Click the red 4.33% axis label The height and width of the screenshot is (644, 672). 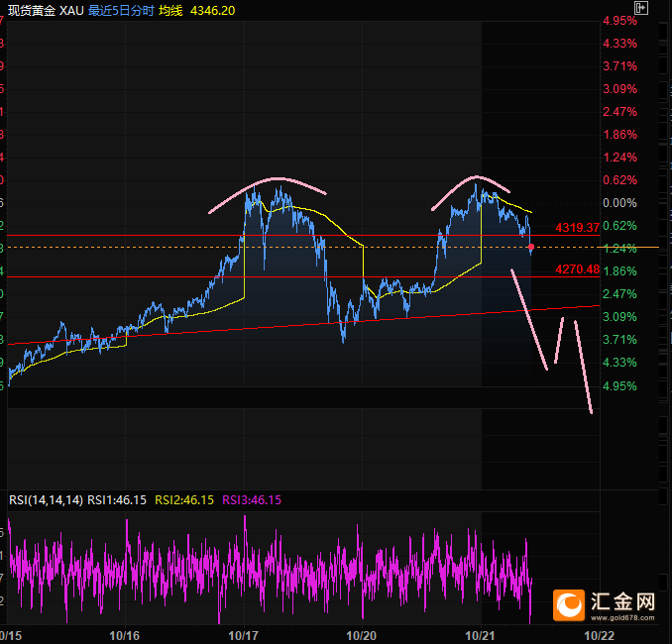point(619,44)
